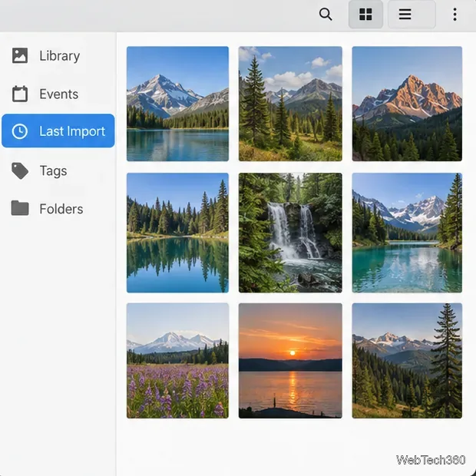
Task: Open the search magnifier icon
Action: coord(326,15)
